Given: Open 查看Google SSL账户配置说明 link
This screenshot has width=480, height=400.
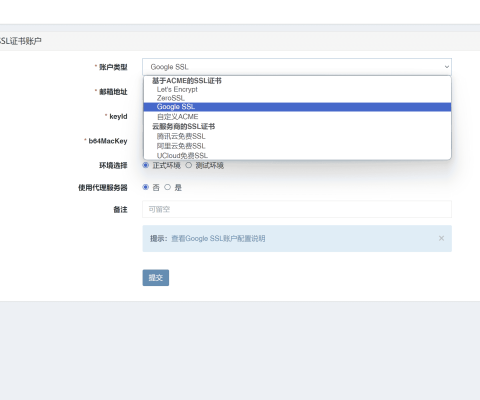Looking at the screenshot, I should pyautogui.click(x=218, y=238).
